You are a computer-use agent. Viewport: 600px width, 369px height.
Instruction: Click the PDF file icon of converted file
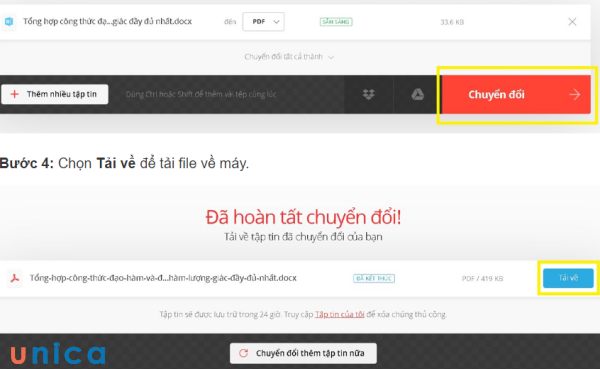point(15,278)
